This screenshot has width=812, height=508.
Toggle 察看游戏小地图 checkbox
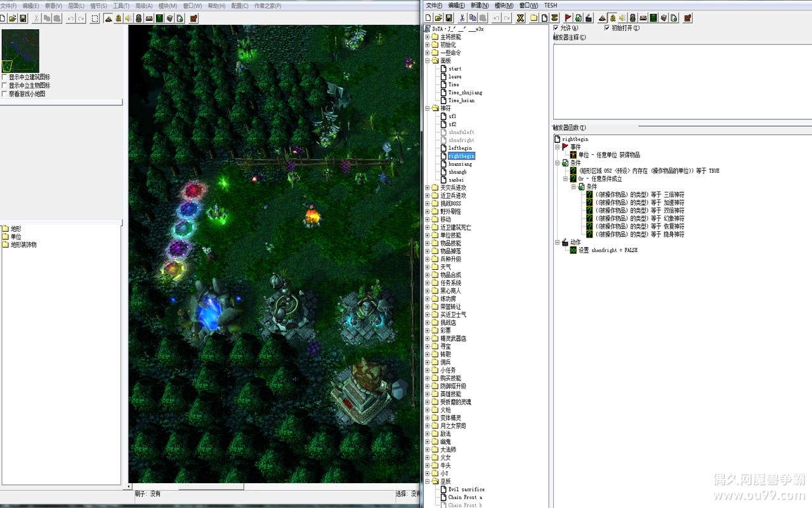coord(4,94)
